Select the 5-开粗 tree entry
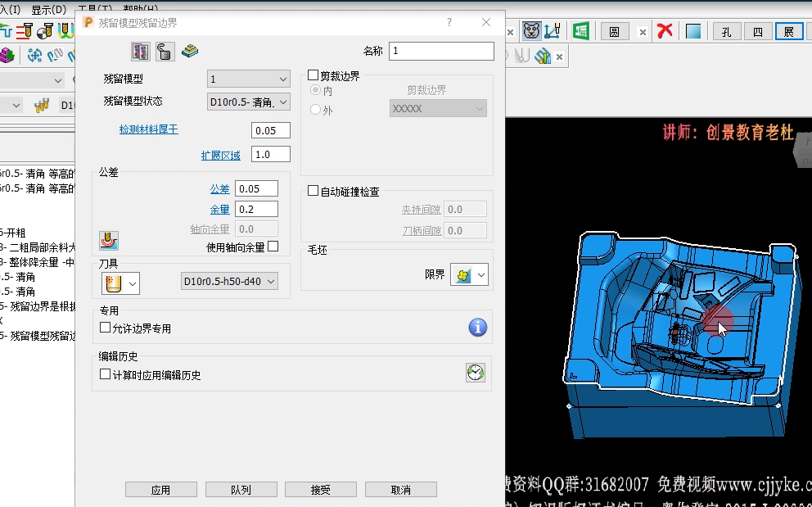Image resolution: width=812 pixels, height=507 pixels. click(13, 233)
